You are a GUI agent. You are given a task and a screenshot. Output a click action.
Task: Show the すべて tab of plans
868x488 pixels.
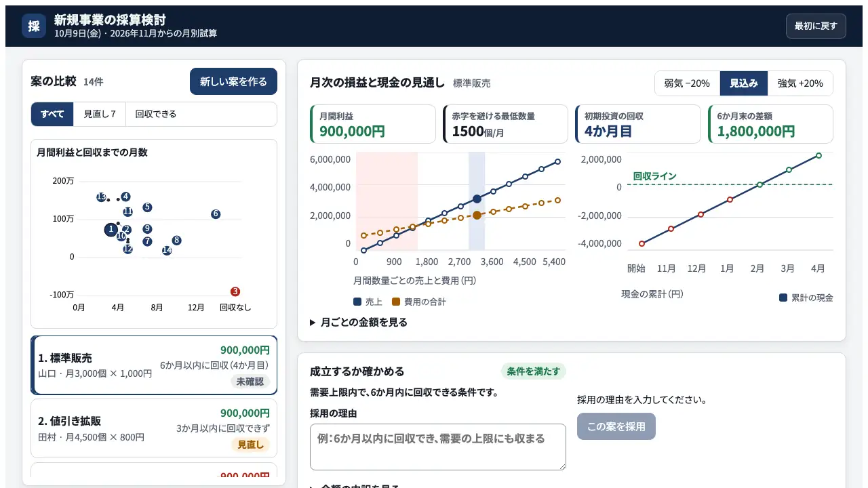[52, 114]
